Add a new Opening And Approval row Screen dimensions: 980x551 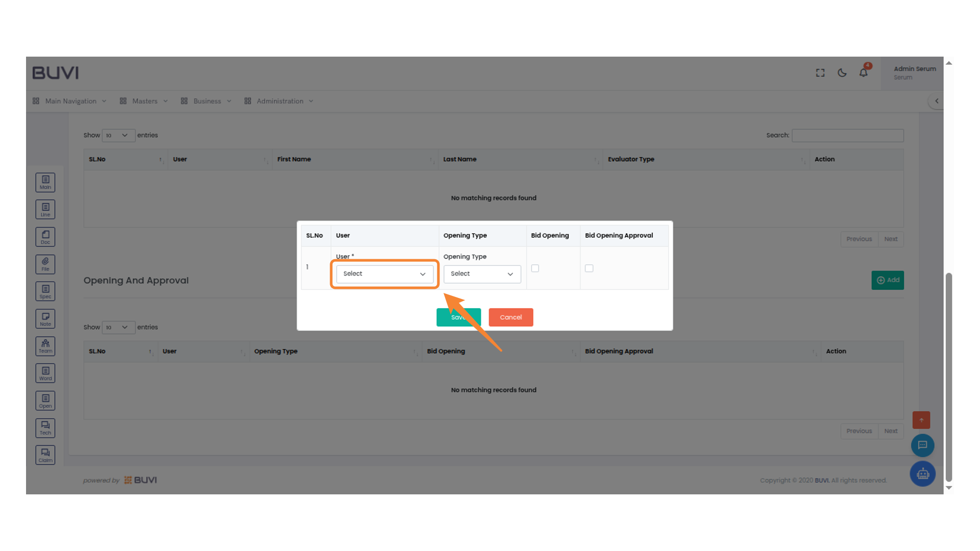pyautogui.click(x=888, y=280)
